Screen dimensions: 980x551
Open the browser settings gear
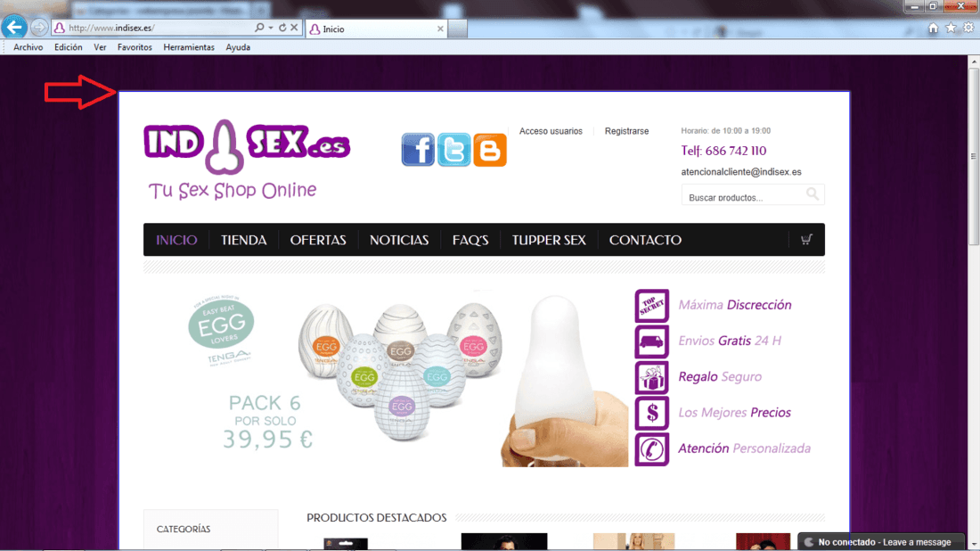click(968, 28)
